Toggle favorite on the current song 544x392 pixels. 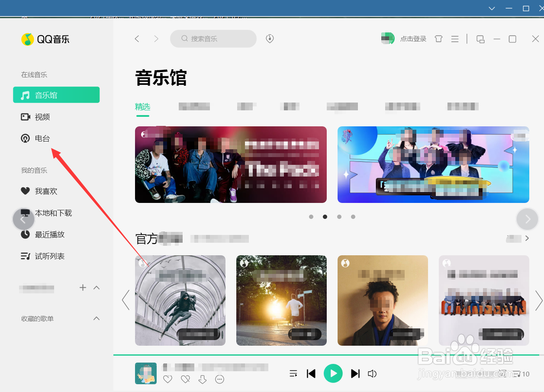point(168,379)
